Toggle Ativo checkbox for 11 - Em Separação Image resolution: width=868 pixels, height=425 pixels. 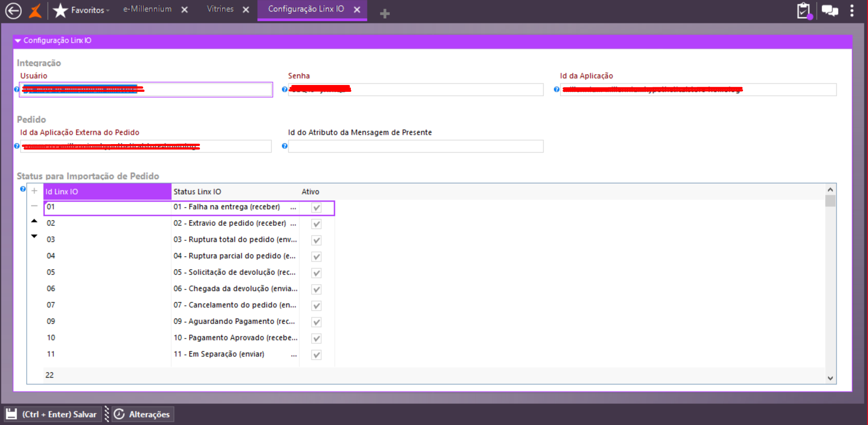click(x=316, y=355)
